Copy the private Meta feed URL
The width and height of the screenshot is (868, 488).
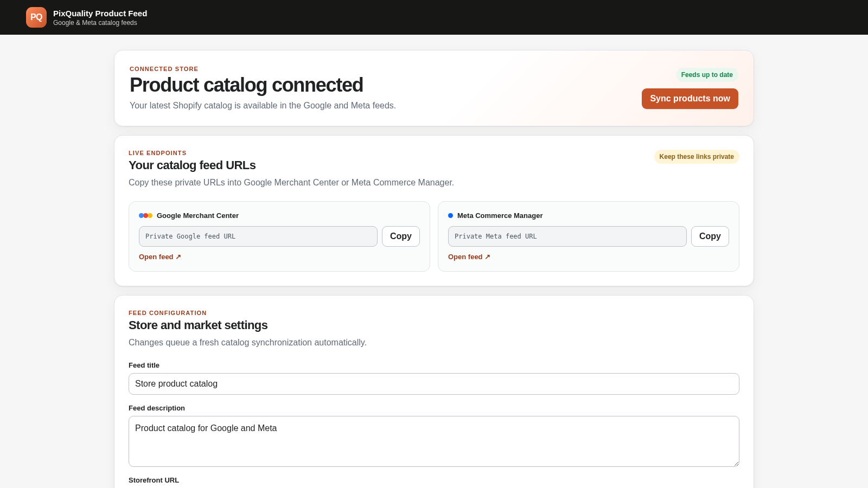710,236
